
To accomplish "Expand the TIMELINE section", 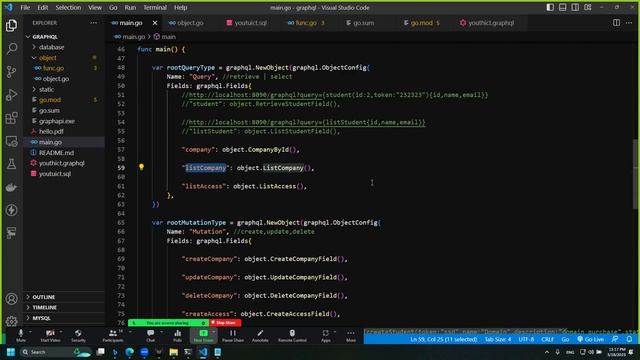I will 44,307.
